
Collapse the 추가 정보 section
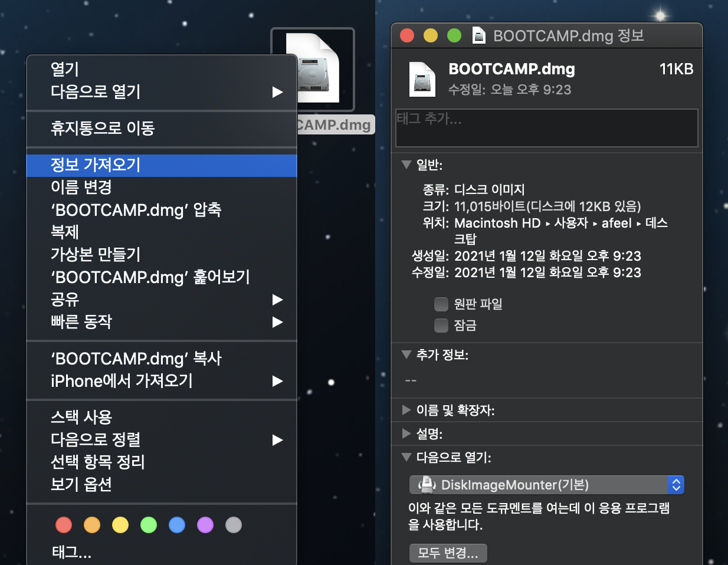(406, 354)
